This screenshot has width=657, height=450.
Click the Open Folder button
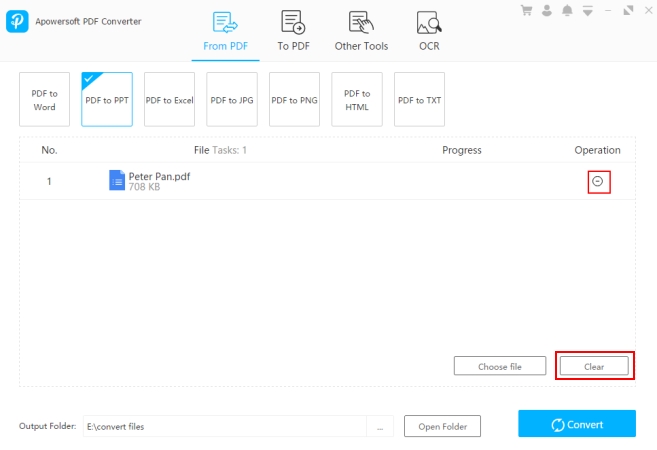click(x=442, y=426)
